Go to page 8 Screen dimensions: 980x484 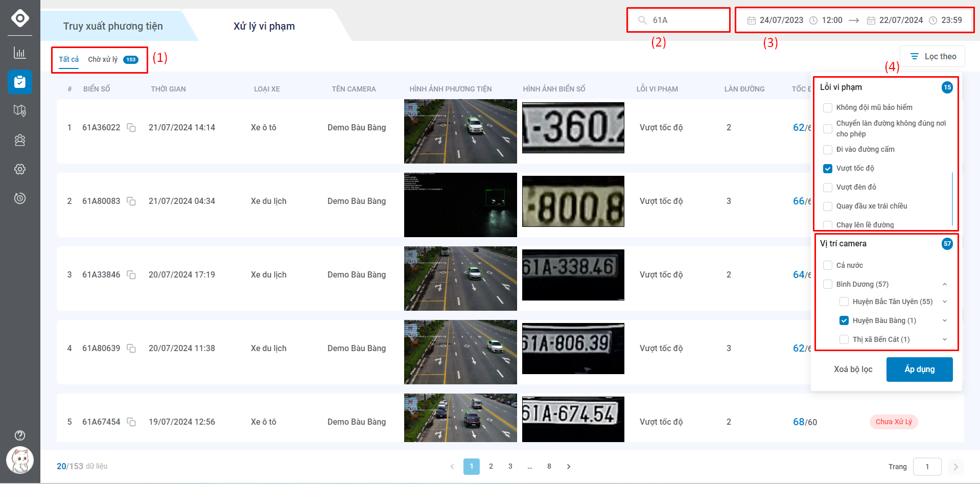click(549, 467)
